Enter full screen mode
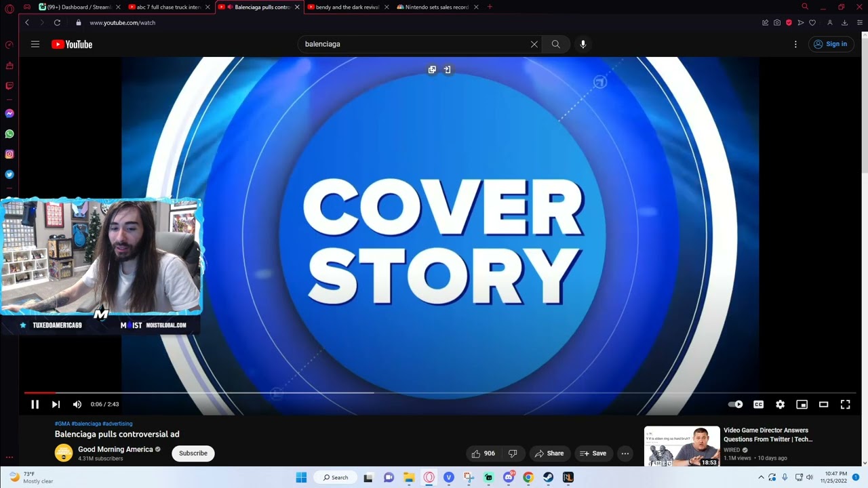The image size is (868, 488). point(845,405)
